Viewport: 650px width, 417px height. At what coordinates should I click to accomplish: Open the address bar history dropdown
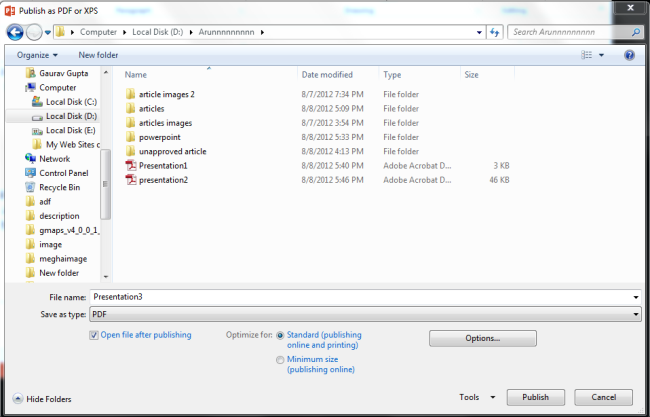tap(479, 32)
